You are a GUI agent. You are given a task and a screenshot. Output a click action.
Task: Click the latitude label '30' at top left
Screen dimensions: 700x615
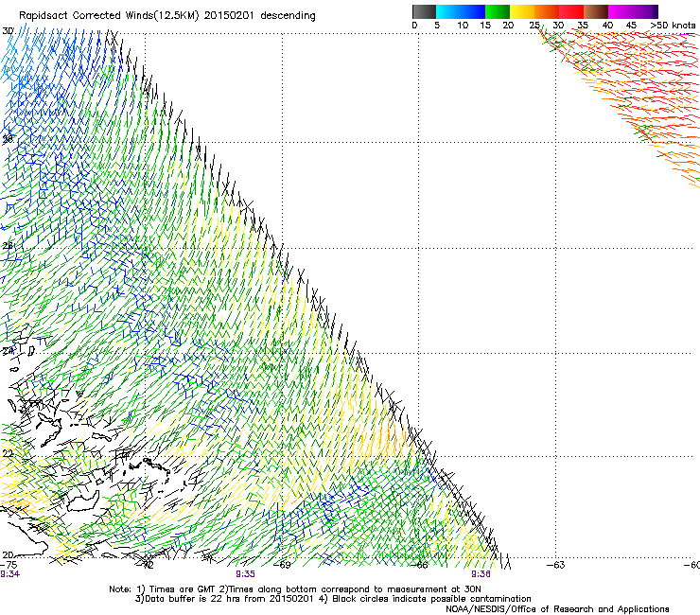[x=8, y=31]
